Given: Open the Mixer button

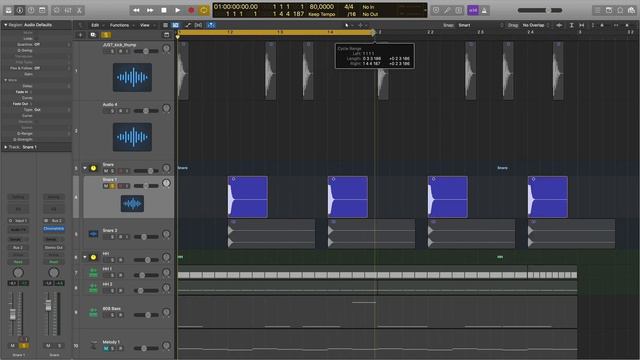Looking at the screenshot, I should (68, 10).
